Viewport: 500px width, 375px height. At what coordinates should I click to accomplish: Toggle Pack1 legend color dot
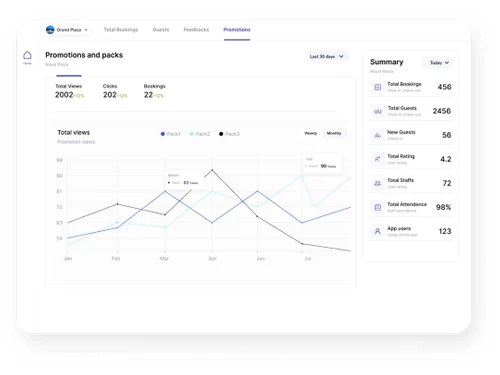pos(163,134)
